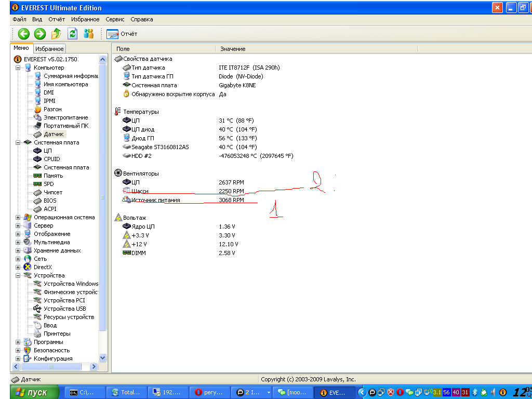Select the EVEREST v5.02.1750 root item
This screenshot has width=532, height=399.
point(50,59)
